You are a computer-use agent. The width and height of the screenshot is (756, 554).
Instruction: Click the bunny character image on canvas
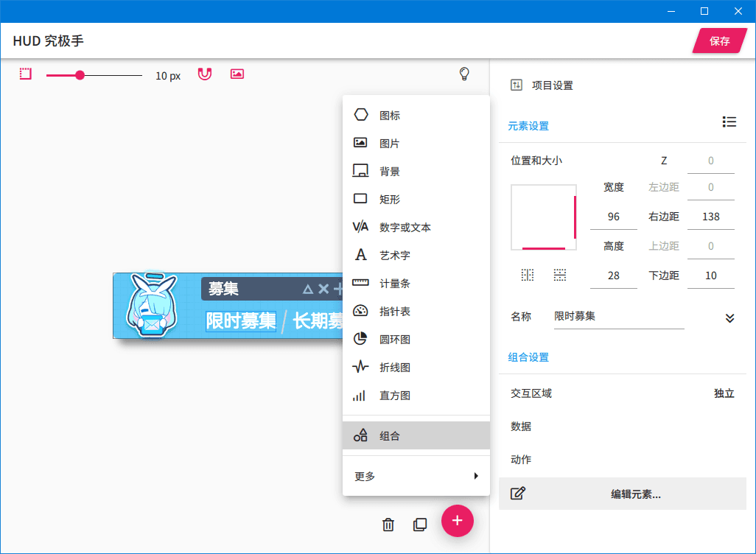coord(152,305)
